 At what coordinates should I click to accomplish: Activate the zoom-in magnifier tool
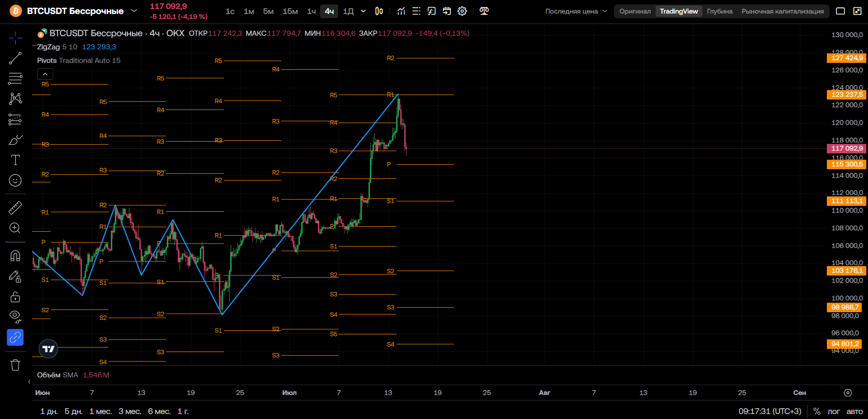(15, 228)
